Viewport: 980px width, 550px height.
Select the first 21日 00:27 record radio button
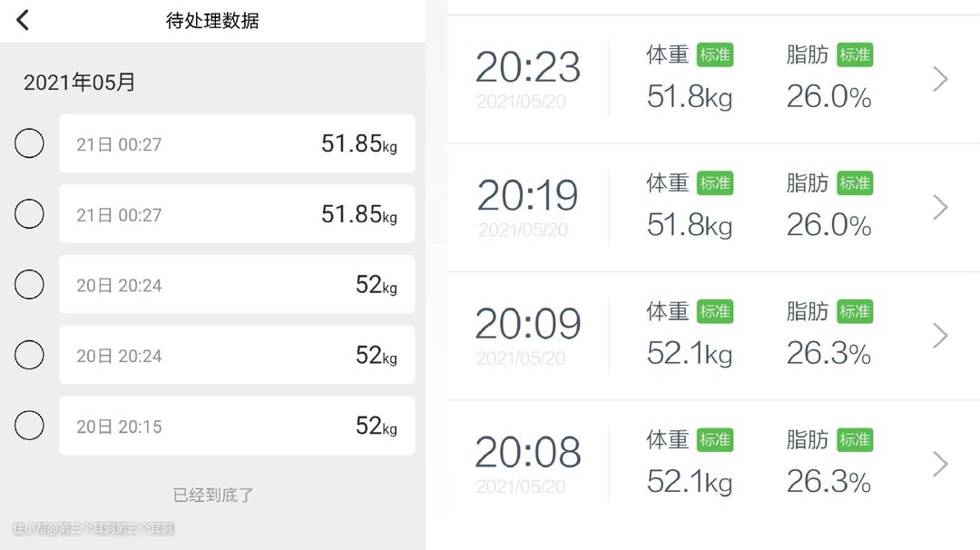[29, 143]
